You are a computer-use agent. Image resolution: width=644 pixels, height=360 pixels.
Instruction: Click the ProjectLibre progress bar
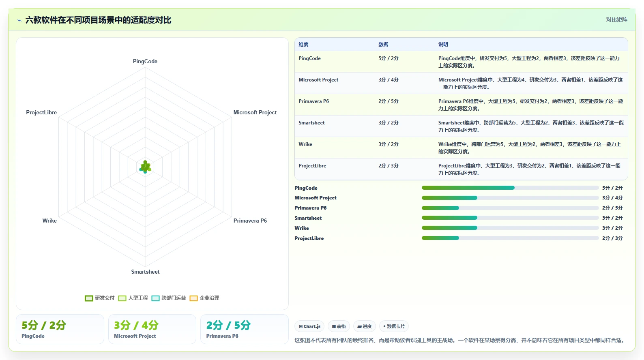510,238
